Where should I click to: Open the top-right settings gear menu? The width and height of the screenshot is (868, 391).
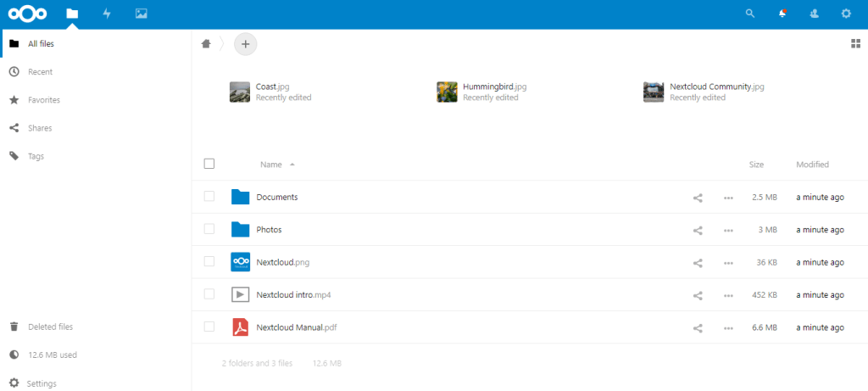coord(845,14)
